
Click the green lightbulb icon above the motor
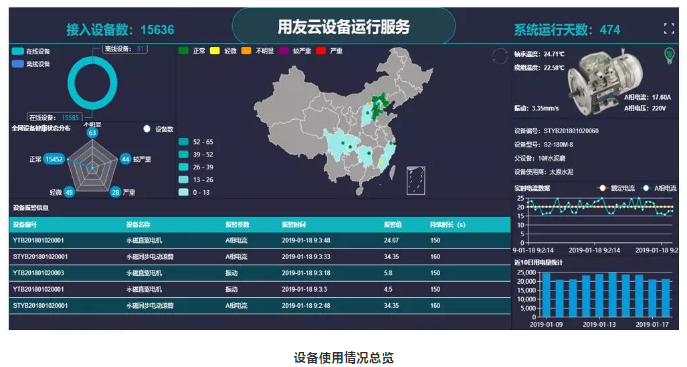point(669,56)
